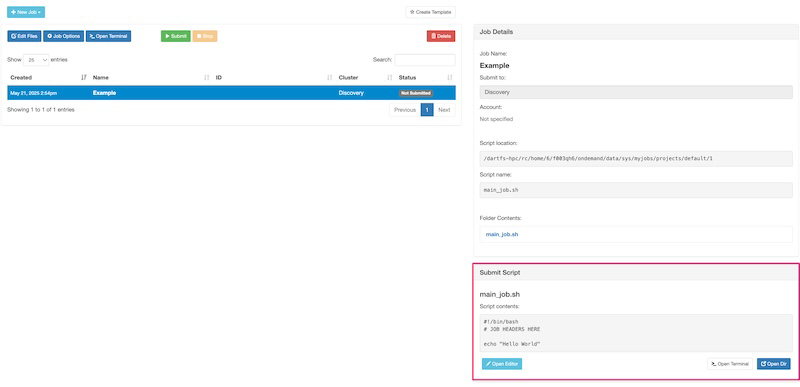Viewport: 800px width, 387px height.
Task: Click Open Dir button
Action: [773, 364]
